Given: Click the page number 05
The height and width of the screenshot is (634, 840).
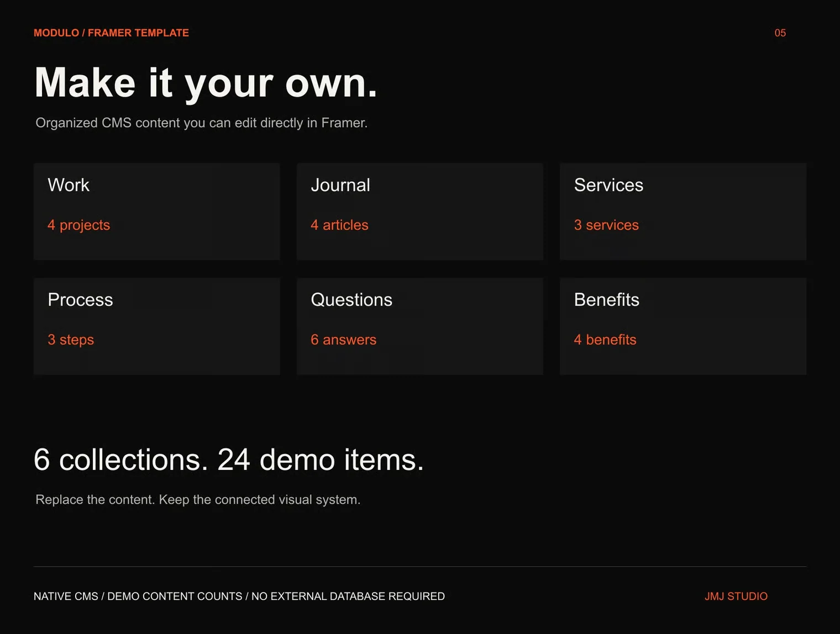Looking at the screenshot, I should (x=780, y=33).
